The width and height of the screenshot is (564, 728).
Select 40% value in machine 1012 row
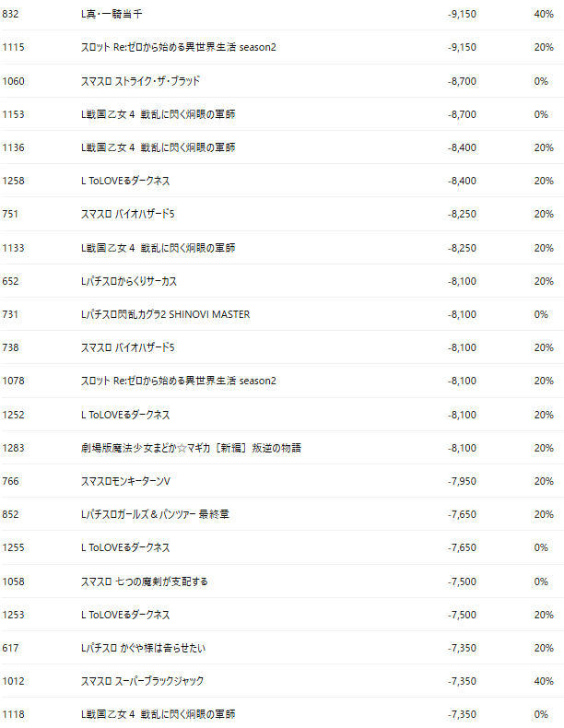coord(544,681)
